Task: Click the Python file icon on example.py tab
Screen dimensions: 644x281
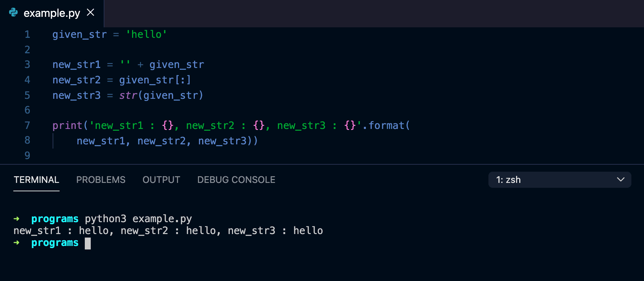Action: coord(13,13)
